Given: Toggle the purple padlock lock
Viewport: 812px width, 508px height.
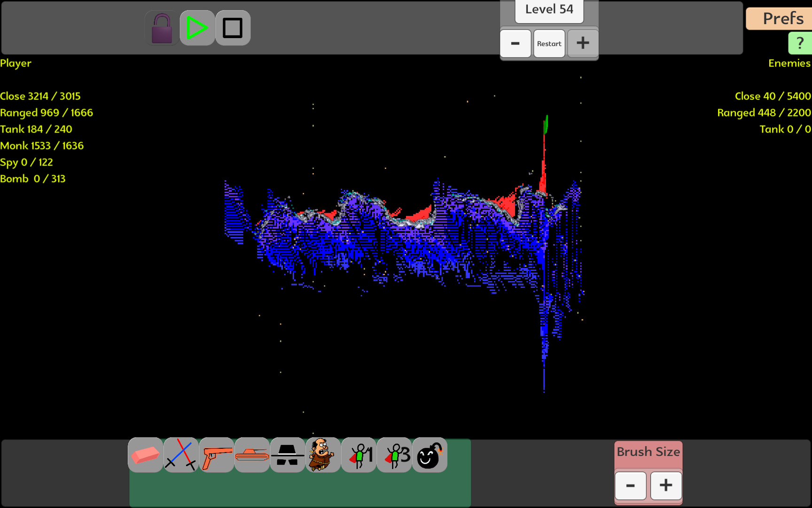Looking at the screenshot, I should click(x=162, y=28).
